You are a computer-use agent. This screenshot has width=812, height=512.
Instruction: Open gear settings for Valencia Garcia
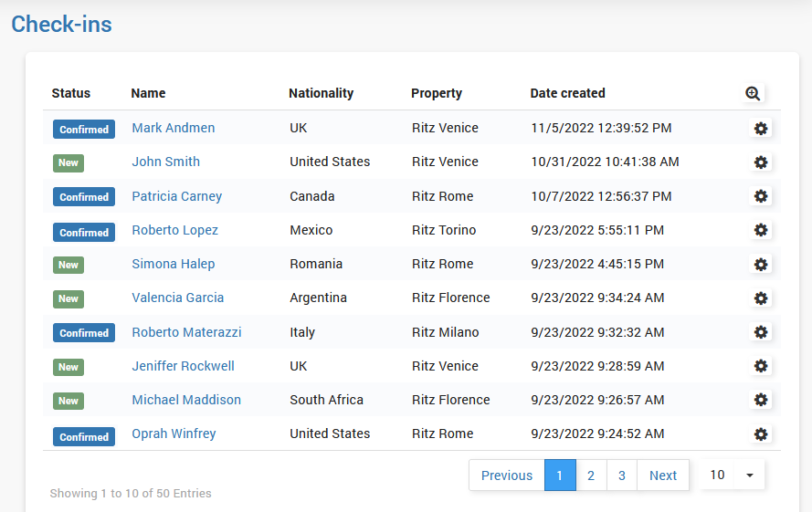761,298
